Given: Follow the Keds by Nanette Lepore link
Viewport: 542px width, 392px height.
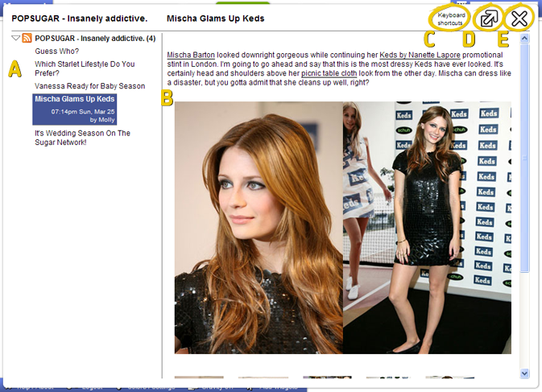Looking at the screenshot, I should (420, 55).
